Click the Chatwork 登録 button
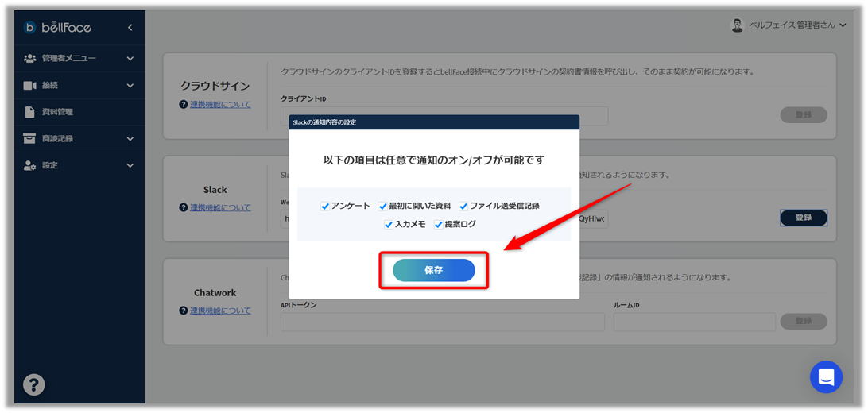This screenshot has height=413, width=868. click(x=804, y=321)
